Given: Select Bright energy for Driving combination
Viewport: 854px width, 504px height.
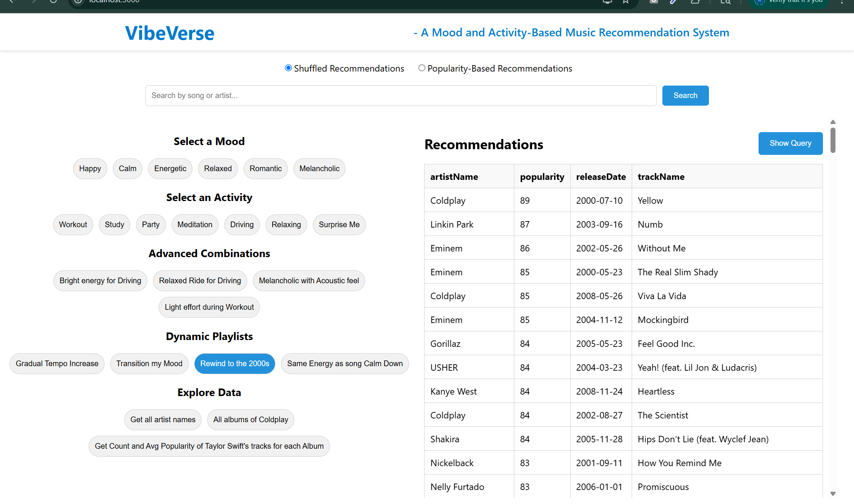Looking at the screenshot, I should click(100, 281).
